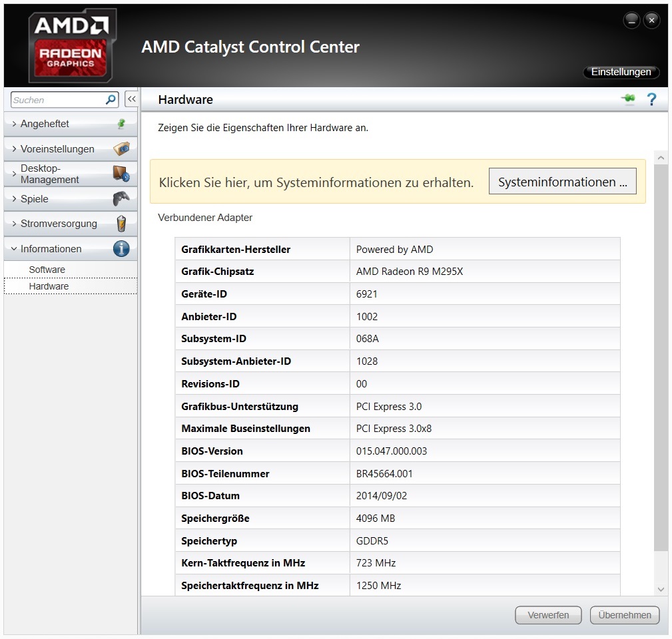This screenshot has width=672, height=639.
Task: Click the Subsystem-ID value 068A
Action: pyautogui.click(x=367, y=339)
